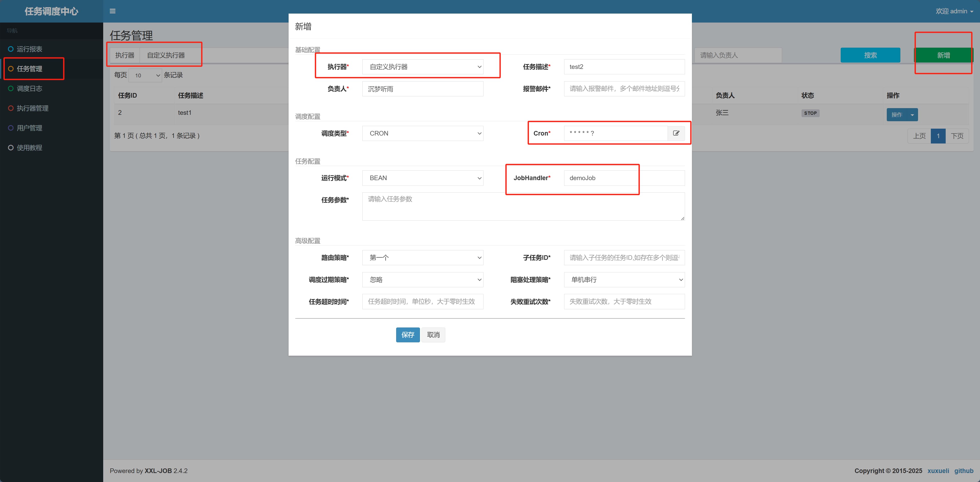Click the 调度日志 sidebar circle icon
The image size is (980, 482).
[x=11, y=88]
